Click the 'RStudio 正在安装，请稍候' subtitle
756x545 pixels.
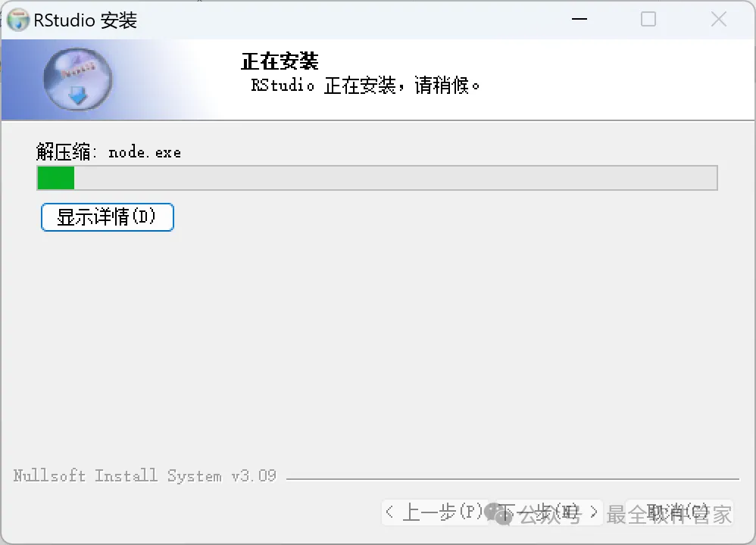coord(365,86)
